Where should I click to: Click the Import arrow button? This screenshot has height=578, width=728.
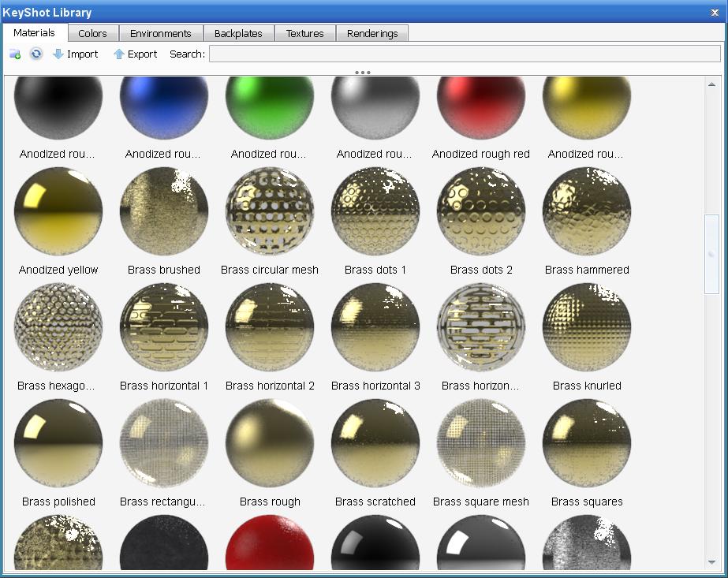[x=76, y=54]
